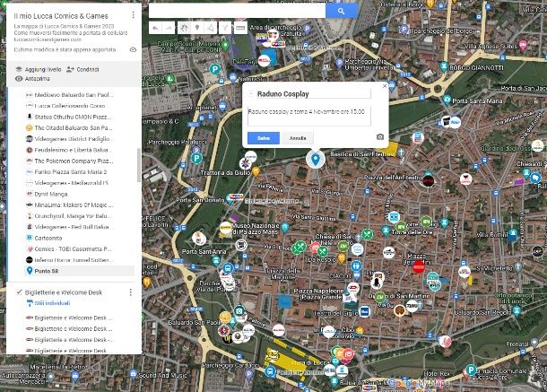Click the new blue marker pin on map
This screenshot has height=392, width=547.
(316, 159)
